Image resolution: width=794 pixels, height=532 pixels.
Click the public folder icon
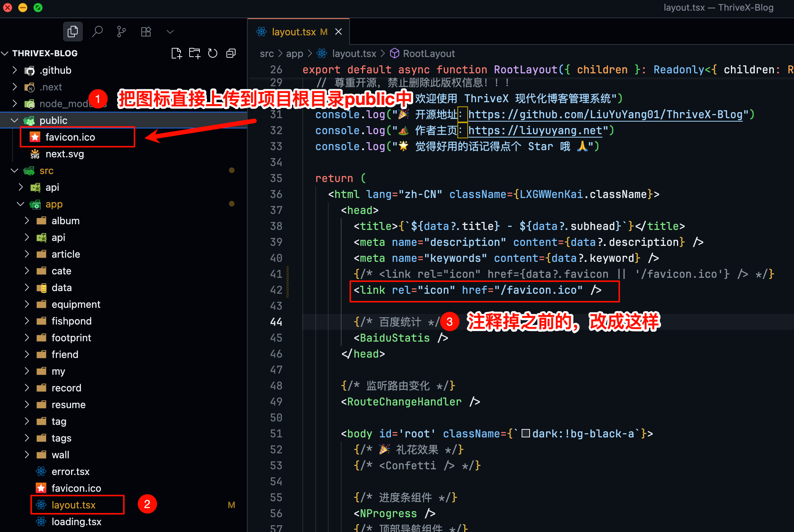coord(29,120)
